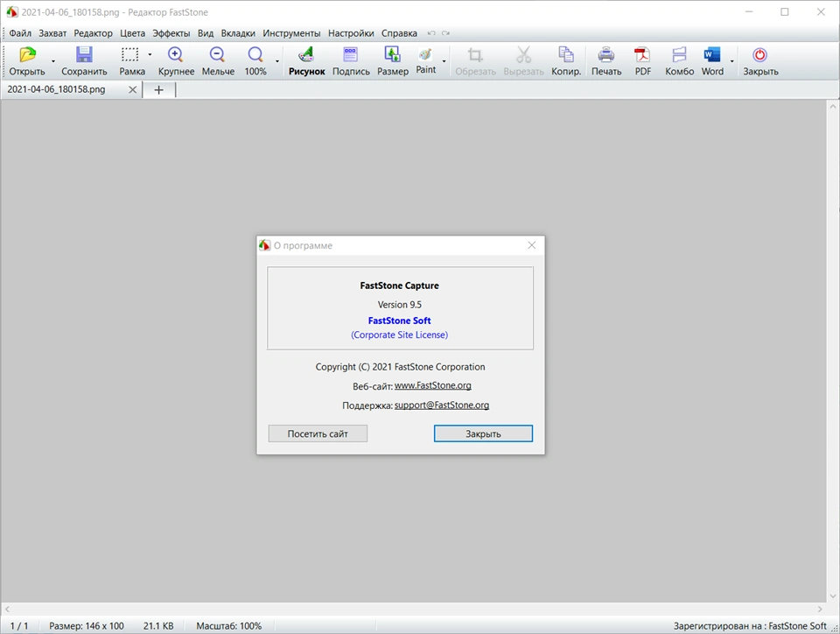This screenshot has height=634, width=840.
Task: Zoom out with Мельче
Action: (218, 61)
